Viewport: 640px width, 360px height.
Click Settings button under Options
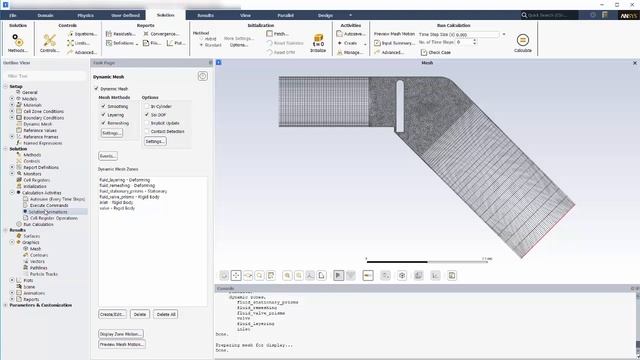click(x=155, y=141)
